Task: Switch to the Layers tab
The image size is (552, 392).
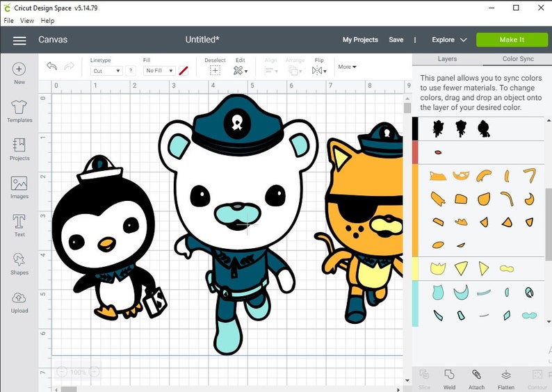Action: pos(447,59)
